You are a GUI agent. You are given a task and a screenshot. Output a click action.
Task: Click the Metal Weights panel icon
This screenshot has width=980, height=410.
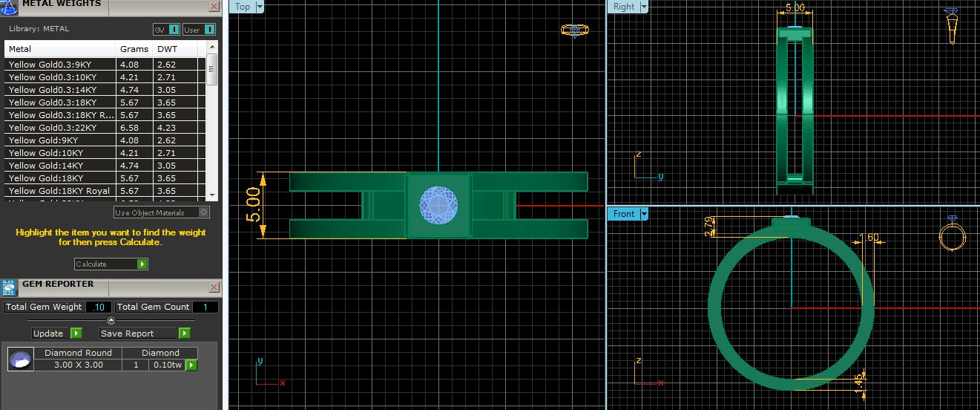(9, 7)
